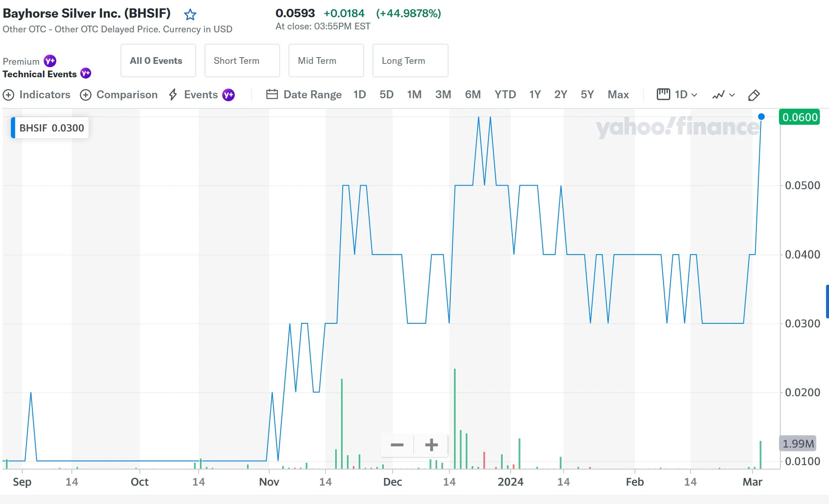Select the draw pencil tool
Viewport: 829px width, 504px height.
point(754,95)
